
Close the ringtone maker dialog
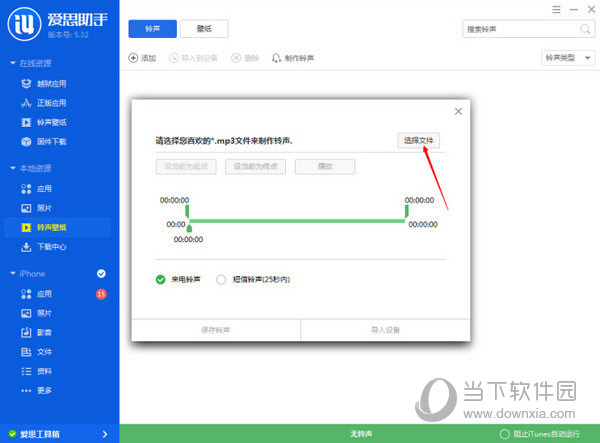coord(458,111)
